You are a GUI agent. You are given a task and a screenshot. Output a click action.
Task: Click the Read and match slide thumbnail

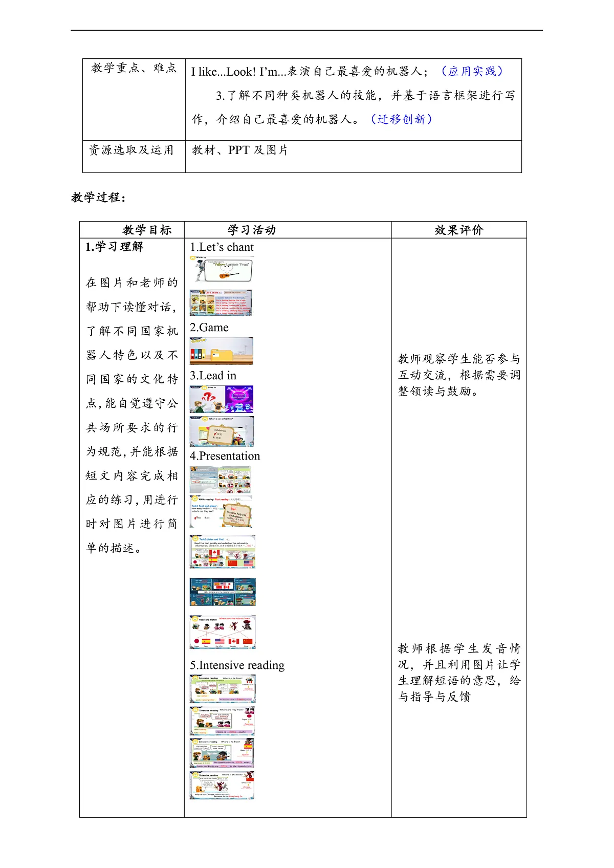[223, 632]
